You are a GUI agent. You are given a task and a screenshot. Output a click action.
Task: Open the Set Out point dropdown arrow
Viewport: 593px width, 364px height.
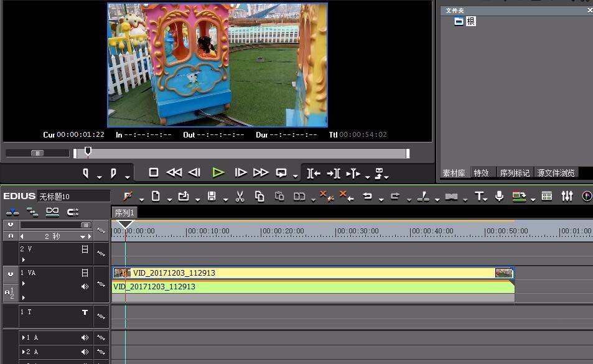pyautogui.click(x=127, y=177)
